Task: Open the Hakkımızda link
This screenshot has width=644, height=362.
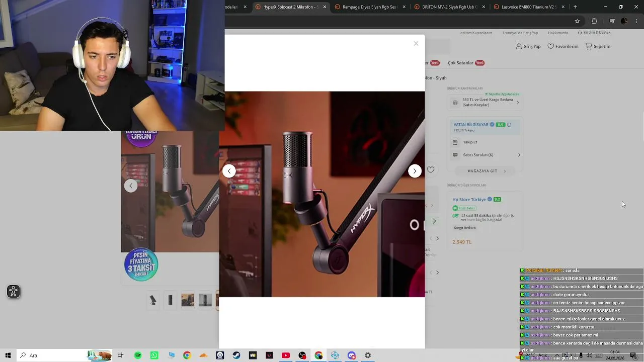Action: (x=558, y=33)
